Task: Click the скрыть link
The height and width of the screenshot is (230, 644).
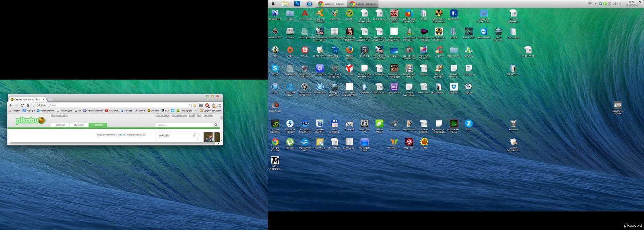Action: pos(122,135)
